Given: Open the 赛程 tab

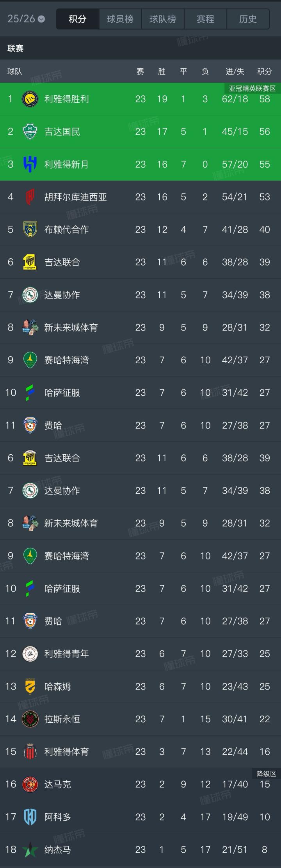Looking at the screenshot, I should [205, 19].
